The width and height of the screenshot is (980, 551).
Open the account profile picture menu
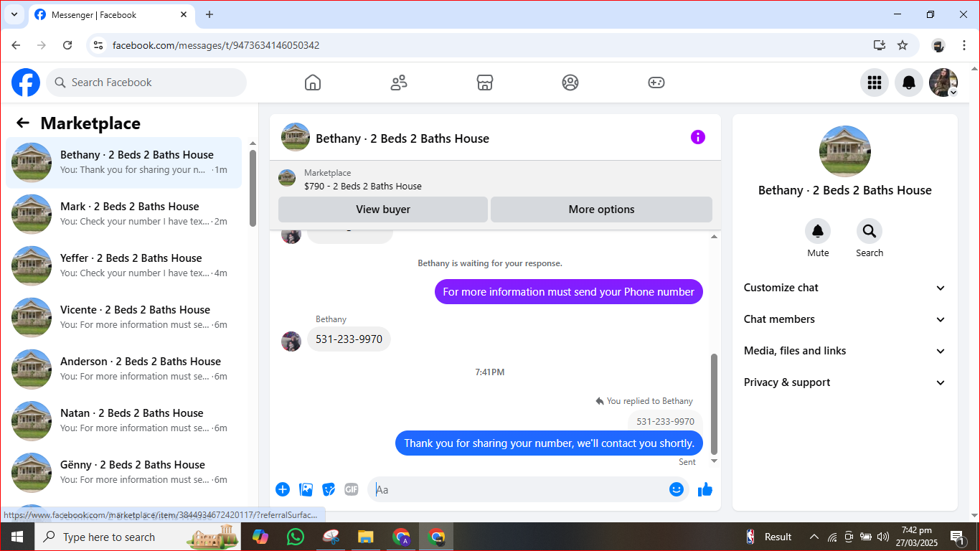[943, 83]
